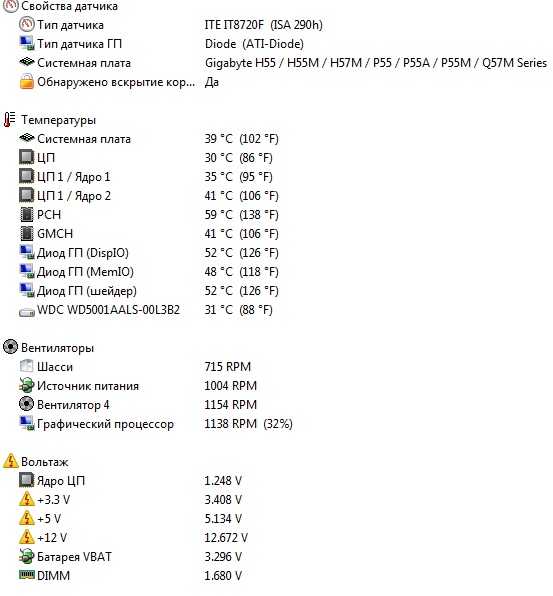Click the padlock icon for Обнаружено вскрытие
The width and height of the screenshot is (553, 596).
(x=27, y=81)
